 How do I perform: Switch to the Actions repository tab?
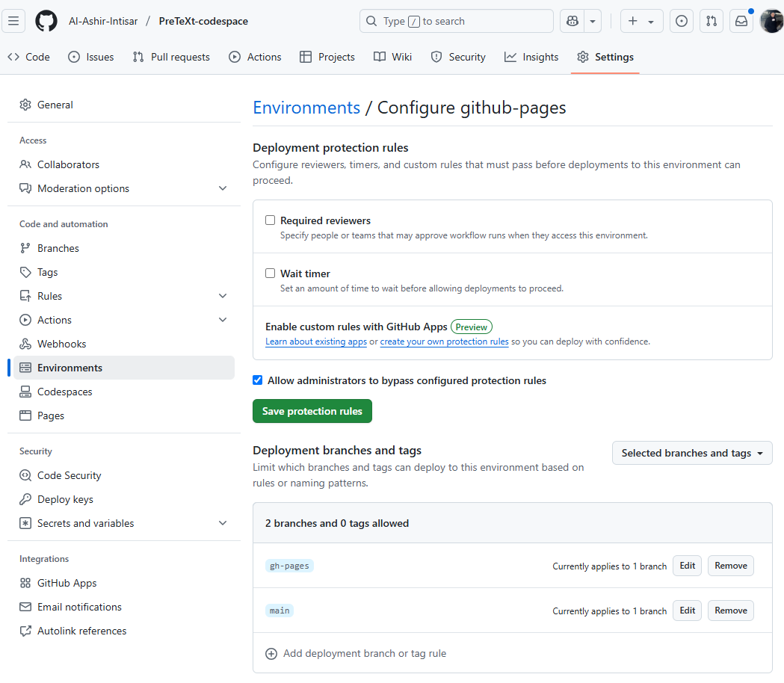pyautogui.click(x=255, y=57)
